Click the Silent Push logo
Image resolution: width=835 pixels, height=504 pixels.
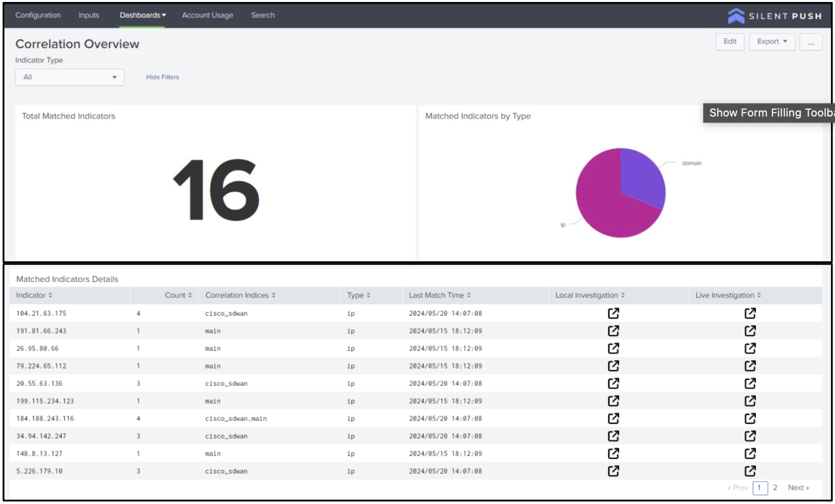(x=774, y=16)
